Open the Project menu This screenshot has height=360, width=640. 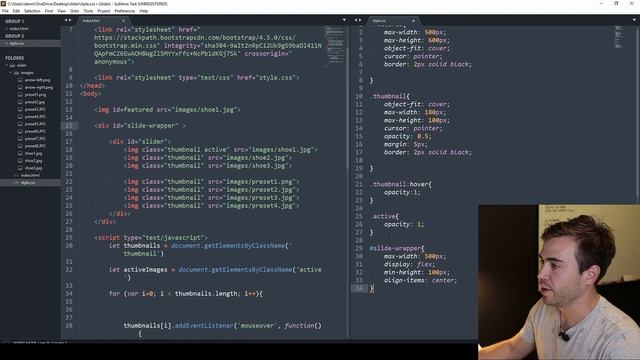pyautogui.click(x=104, y=11)
